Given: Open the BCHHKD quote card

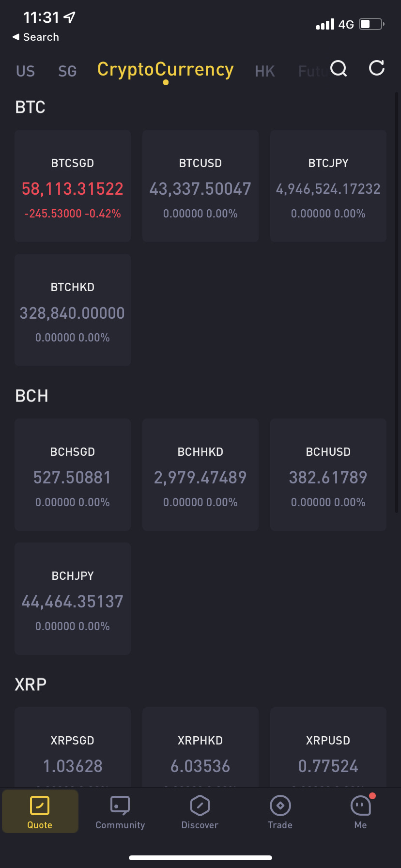Looking at the screenshot, I should (200, 475).
